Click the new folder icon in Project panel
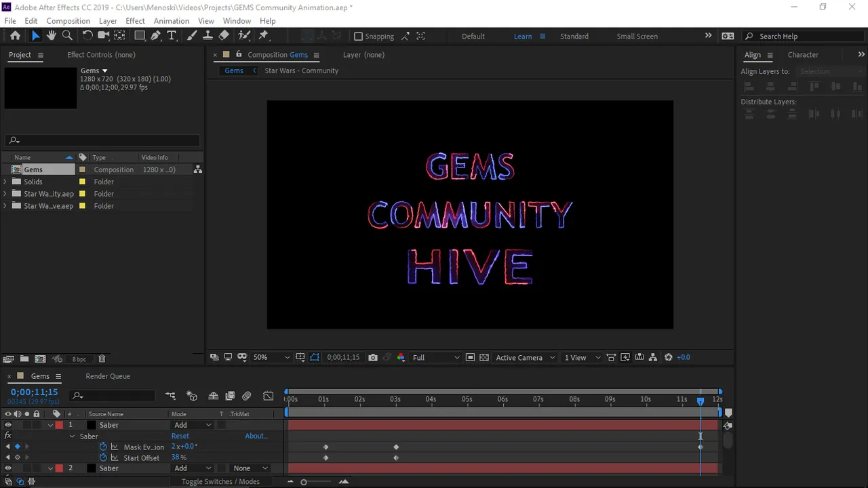This screenshot has width=868, height=488. [24, 359]
